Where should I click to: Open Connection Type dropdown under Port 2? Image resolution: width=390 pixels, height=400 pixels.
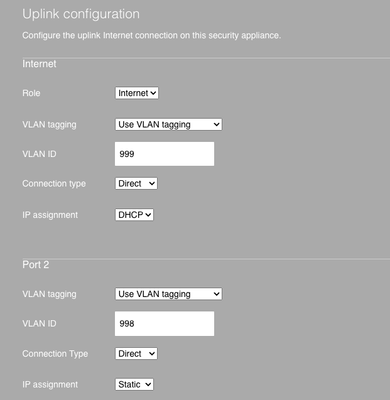click(x=136, y=354)
